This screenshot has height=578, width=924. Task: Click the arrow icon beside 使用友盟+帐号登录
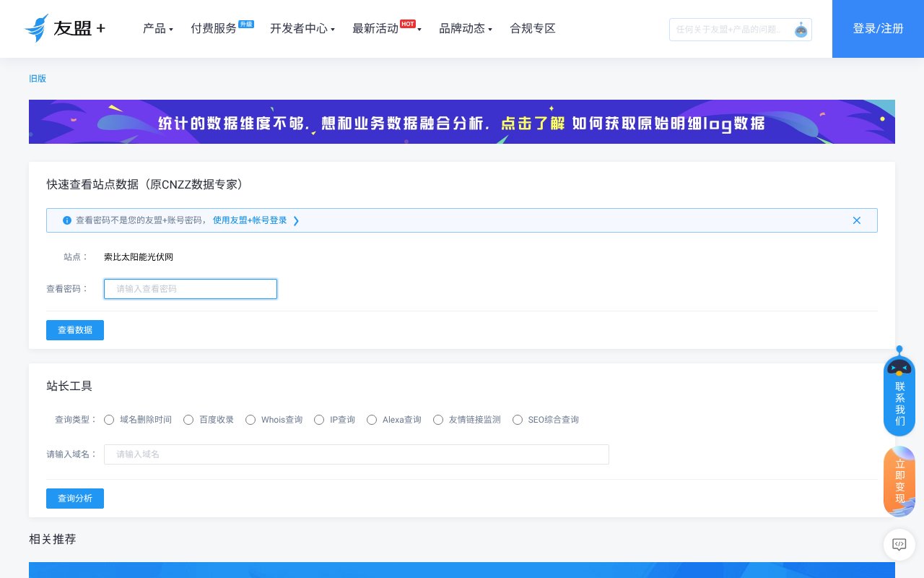coord(296,221)
